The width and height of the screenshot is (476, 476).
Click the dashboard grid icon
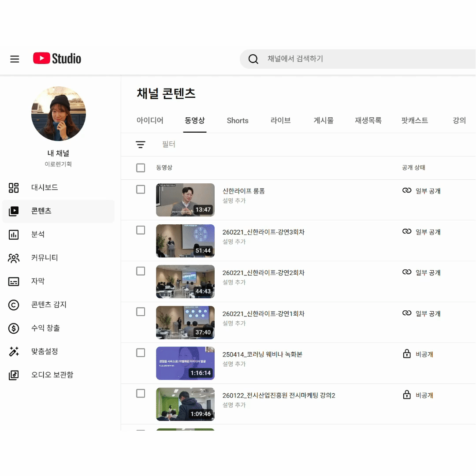coord(14,188)
